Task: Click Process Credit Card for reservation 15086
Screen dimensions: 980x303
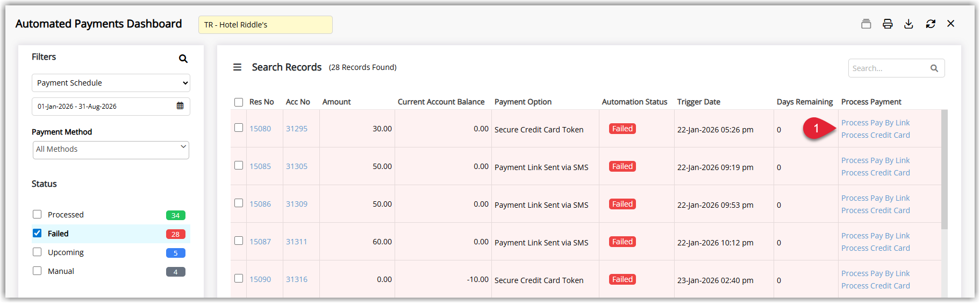Action: click(876, 210)
